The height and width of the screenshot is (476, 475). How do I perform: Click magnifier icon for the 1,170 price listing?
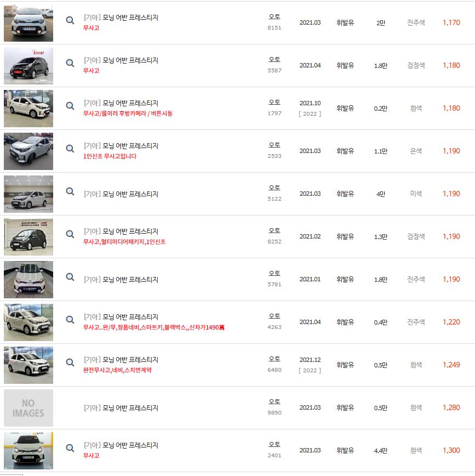click(x=70, y=20)
